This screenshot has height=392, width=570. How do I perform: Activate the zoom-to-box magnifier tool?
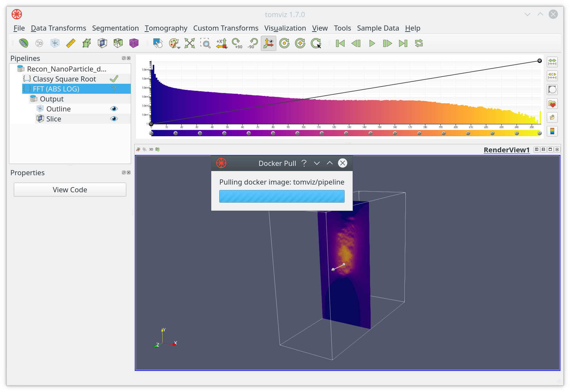[205, 43]
